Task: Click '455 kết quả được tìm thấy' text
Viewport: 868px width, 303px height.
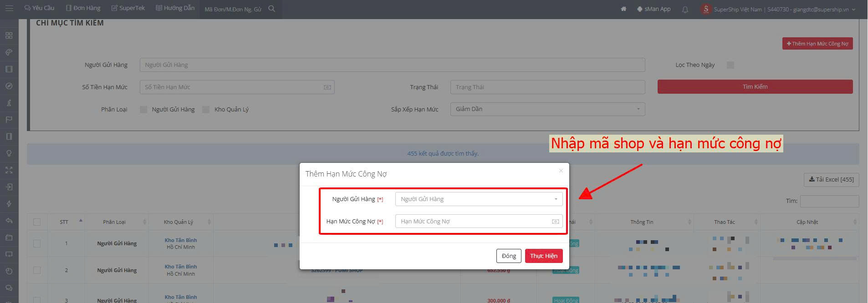Action: point(443,154)
